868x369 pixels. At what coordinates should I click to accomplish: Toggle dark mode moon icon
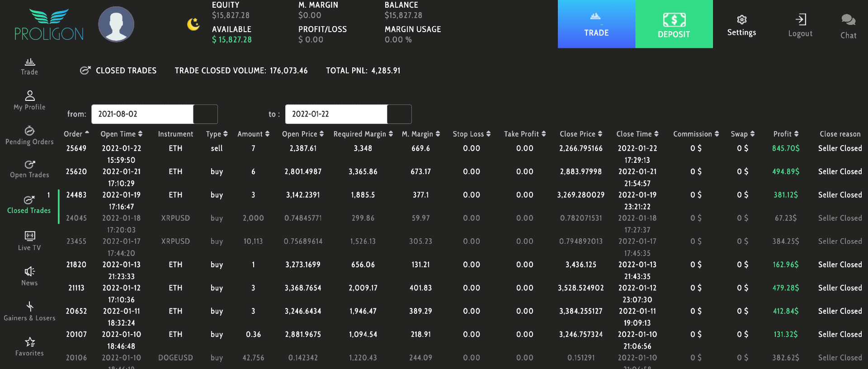pyautogui.click(x=193, y=24)
